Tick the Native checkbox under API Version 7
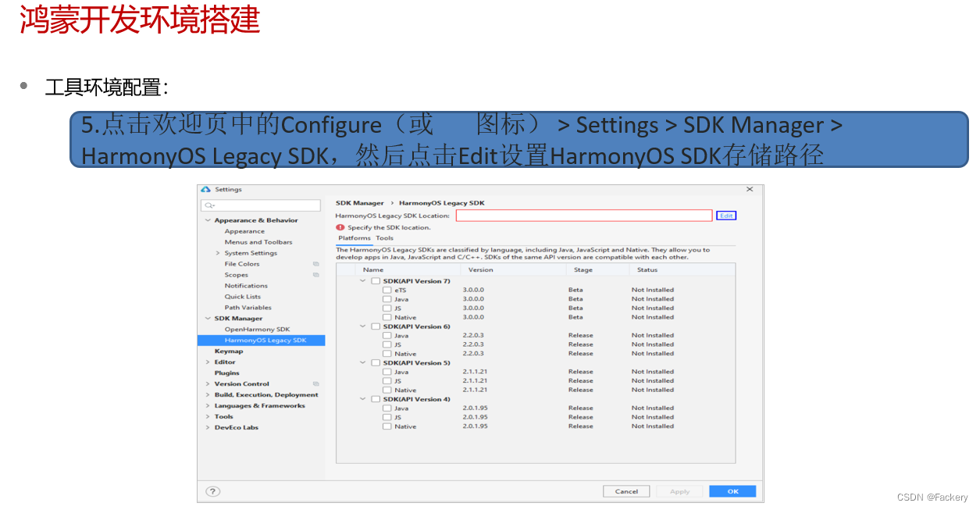Screen dimensions: 980x510 click(x=387, y=317)
